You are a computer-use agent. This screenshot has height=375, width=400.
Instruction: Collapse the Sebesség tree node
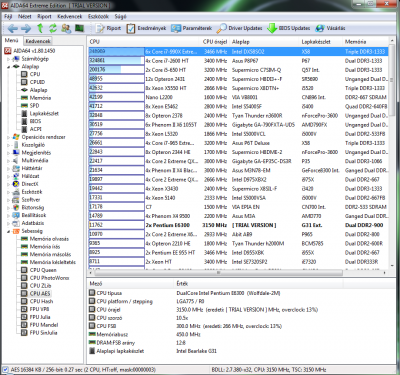pyautogui.click(x=8, y=231)
